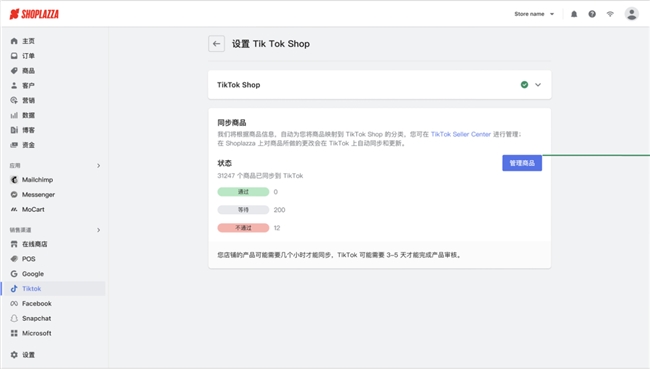Expand the sales channels section arrow
Image resolution: width=650 pixels, height=369 pixels.
pos(98,230)
